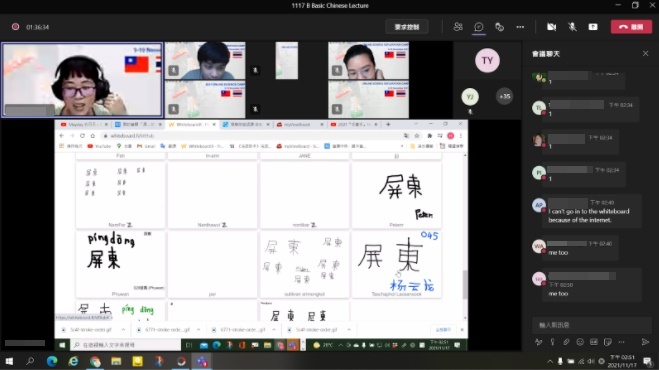
Task: Open a new tab in shared browser
Action: point(388,124)
